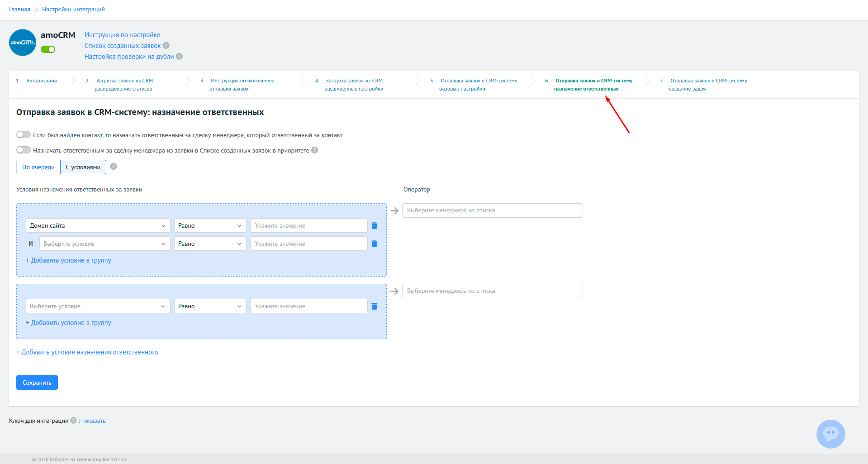Screen dimensions: 868x464
Task: Open the chat support bubble
Action: [830, 434]
